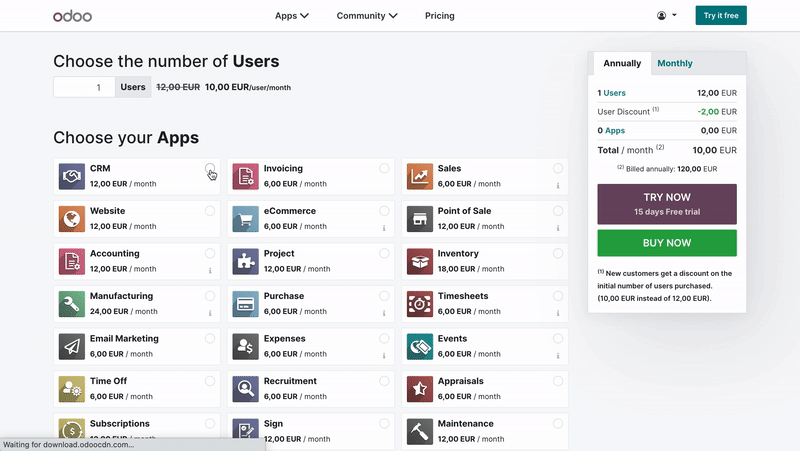Click the Email Marketing paper plane icon
The height and width of the screenshot is (451, 800).
point(71,346)
